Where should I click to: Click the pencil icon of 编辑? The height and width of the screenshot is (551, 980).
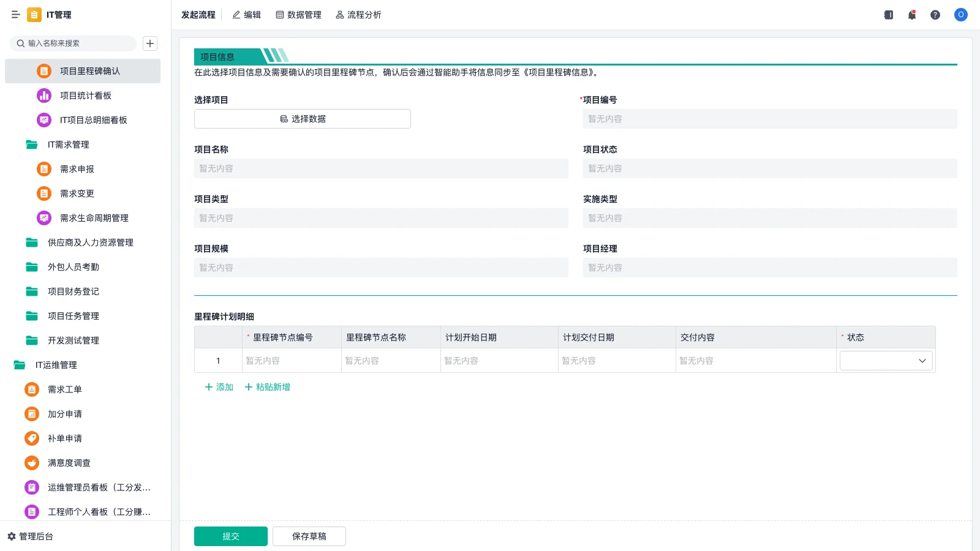pyautogui.click(x=236, y=15)
